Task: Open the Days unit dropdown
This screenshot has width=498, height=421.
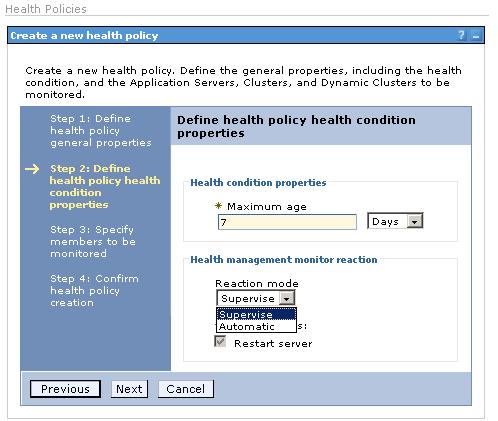Action: click(395, 221)
